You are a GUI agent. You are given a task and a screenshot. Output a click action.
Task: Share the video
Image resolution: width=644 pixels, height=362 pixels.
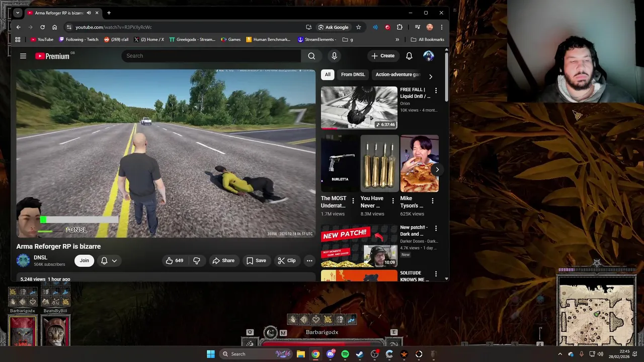pyautogui.click(x=223, y=260)
